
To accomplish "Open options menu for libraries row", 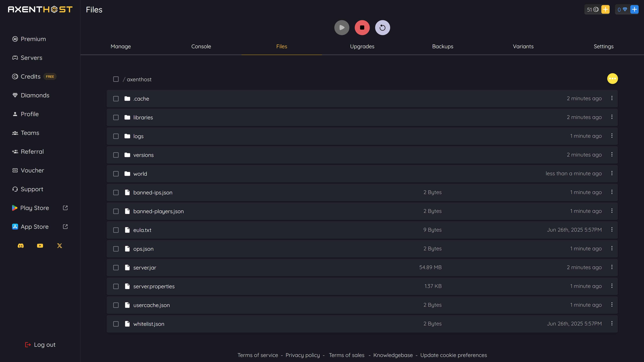I will tap(612, 117).
